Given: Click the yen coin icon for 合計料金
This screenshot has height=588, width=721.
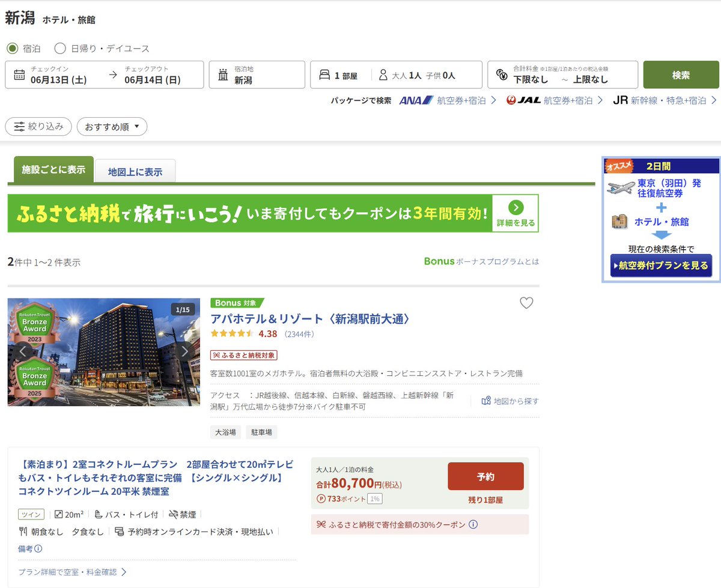Looking at the screenshot, I should pyautogui.click(x=500, y=74).
